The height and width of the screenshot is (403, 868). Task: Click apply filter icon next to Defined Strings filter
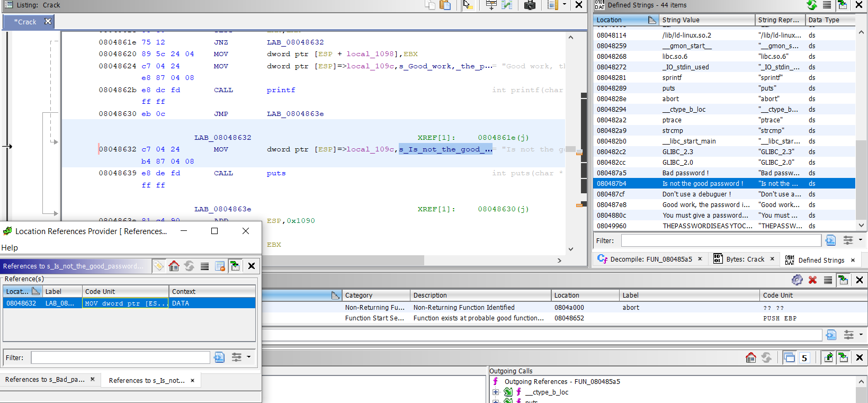(830, 241)
